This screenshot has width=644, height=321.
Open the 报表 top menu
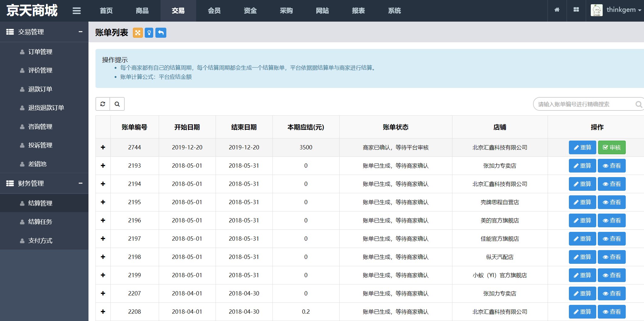pyautogui.click(x=358, y=11)
